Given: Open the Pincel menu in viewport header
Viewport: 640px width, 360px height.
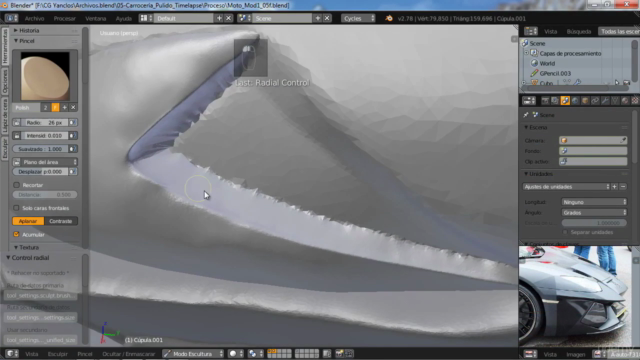Looking at the screenshot, I should [85, 354].
